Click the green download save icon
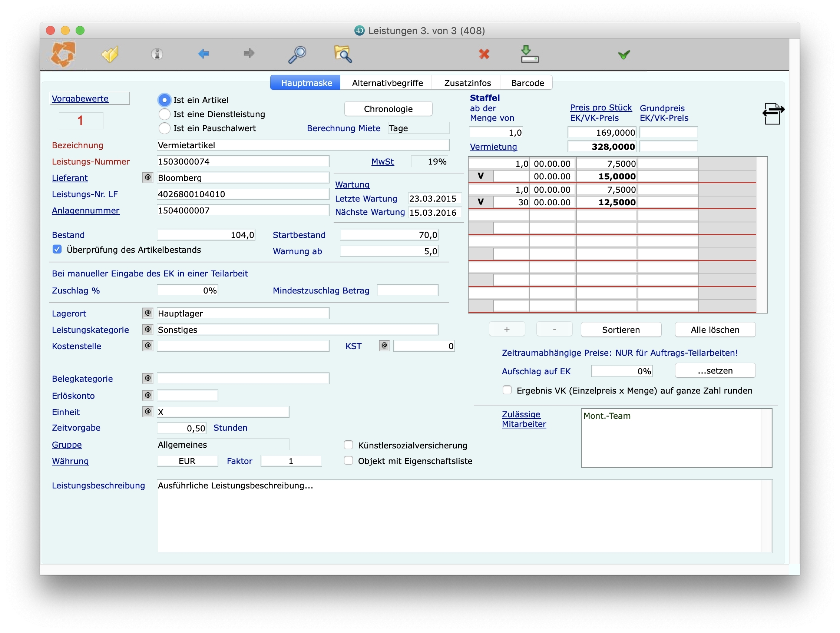Screen dimensions: 840x633 [530, 54]
